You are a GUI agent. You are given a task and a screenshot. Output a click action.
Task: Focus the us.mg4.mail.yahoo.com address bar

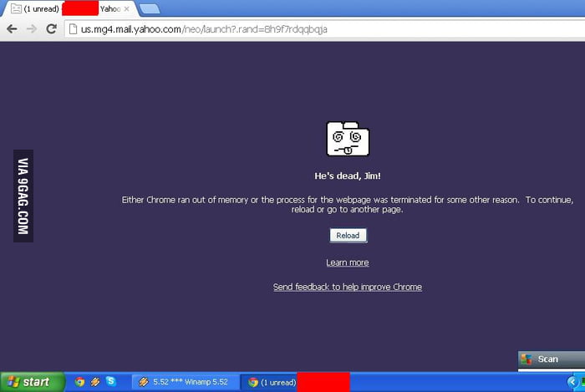click(x=251, y=28)
